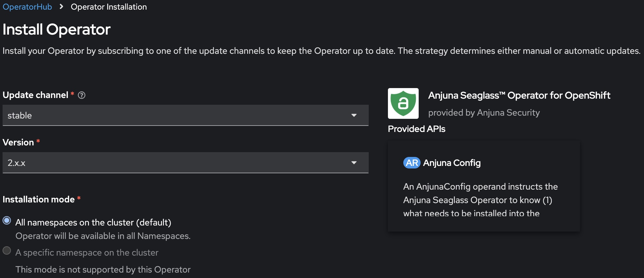Click the blue AR badge icon
Screen dimensions: 644x278
click(412, 163)
